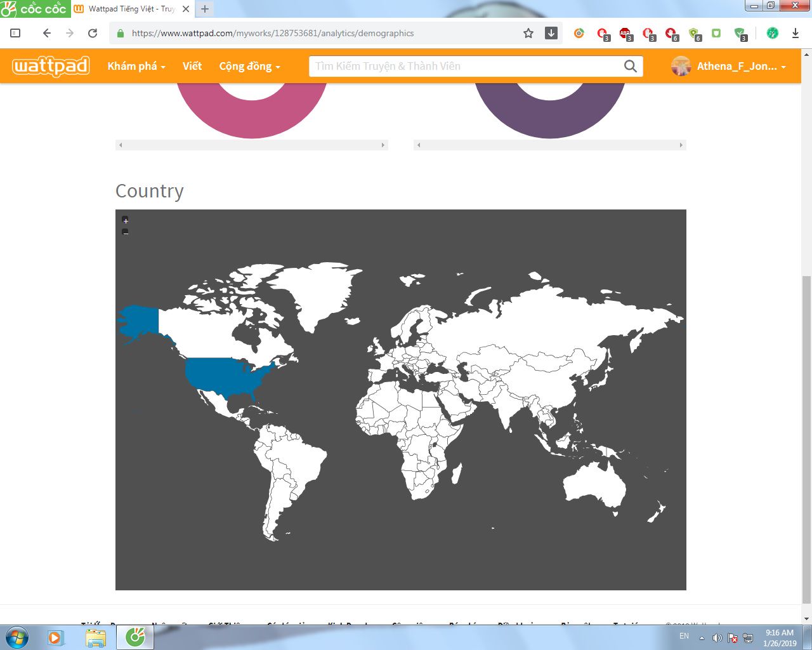The width and height of the screenshot is (812, 650).
Task: Open the network tray icon
Action: [749, 638]
